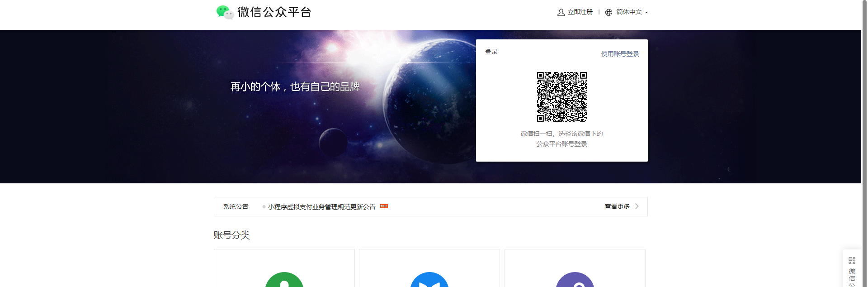The height and width of the screenshot is (287, 868).
Task: Click 查看更多 to view more announcements
Action: click(x=617, y=206)
